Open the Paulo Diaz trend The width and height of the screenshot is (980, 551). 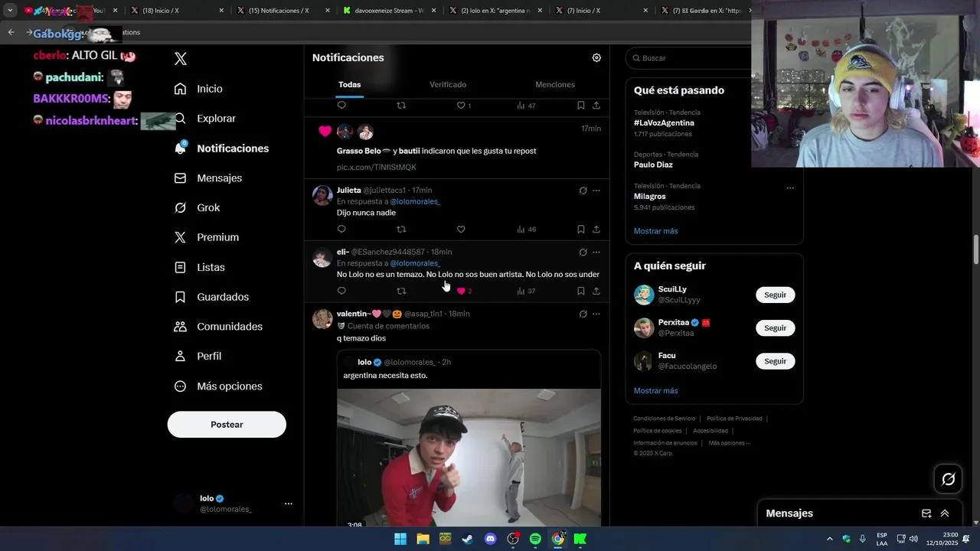653,165
